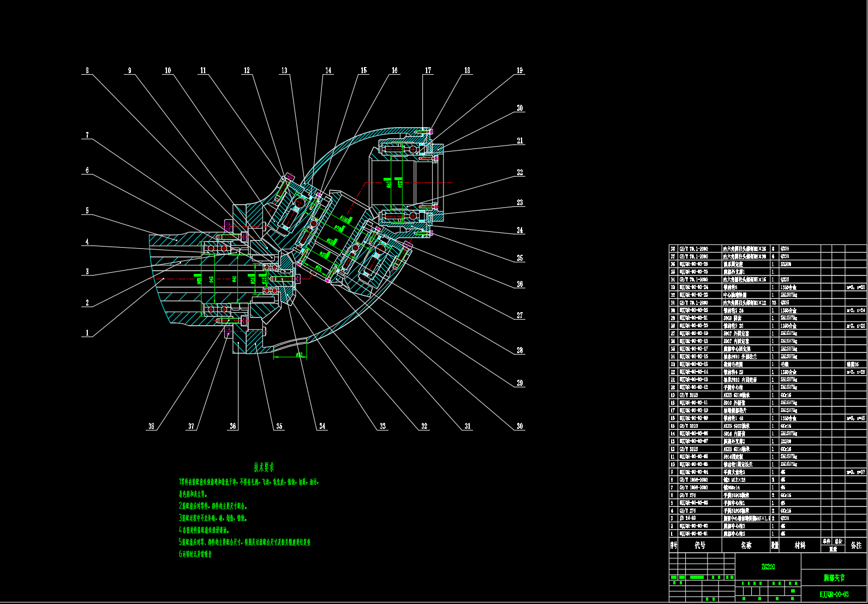Click the 技术要求 heading text

(264, 468)
